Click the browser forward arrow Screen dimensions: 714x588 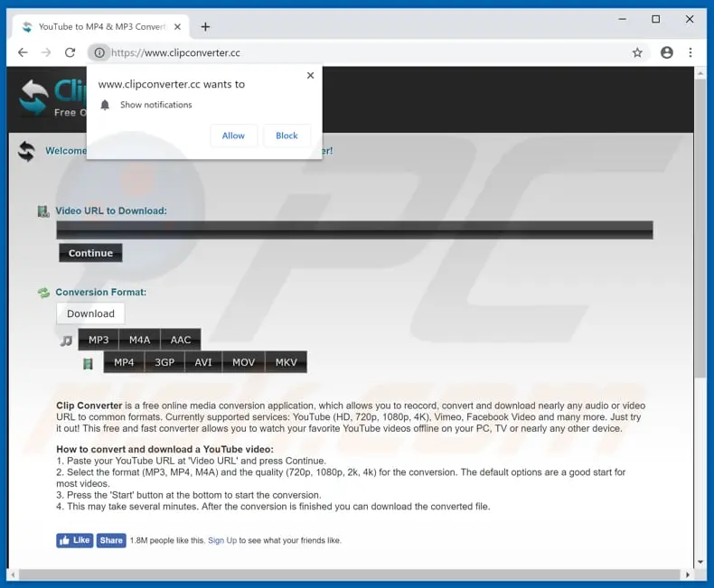click(x=46, y=52)
